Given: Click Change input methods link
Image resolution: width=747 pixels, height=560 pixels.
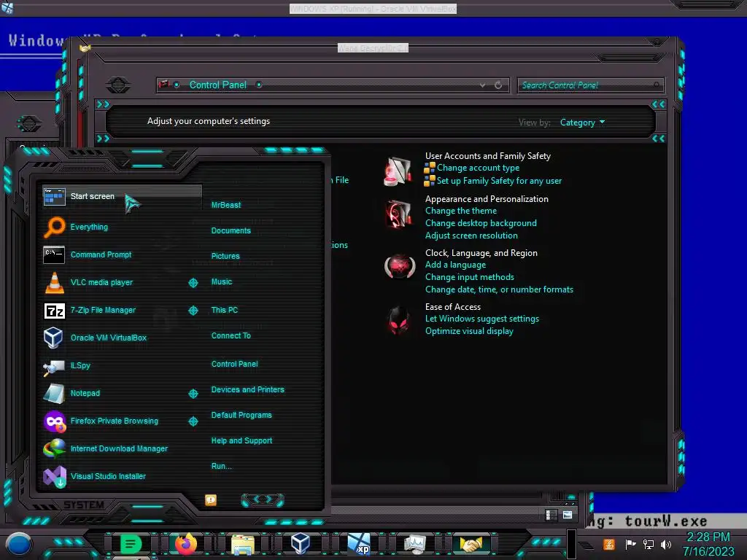Looking at the screenshot, I should pyautogui.click(x=469, y=277).
